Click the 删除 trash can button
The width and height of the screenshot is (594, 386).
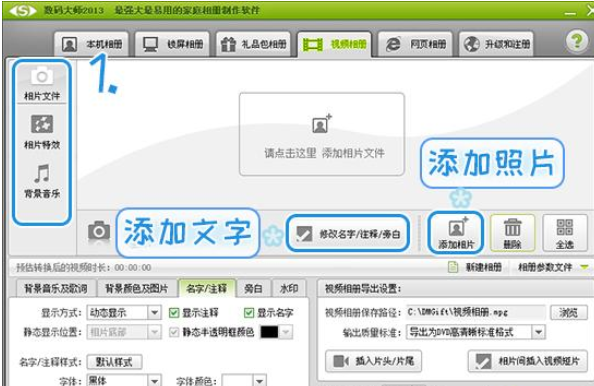[512, 233]
